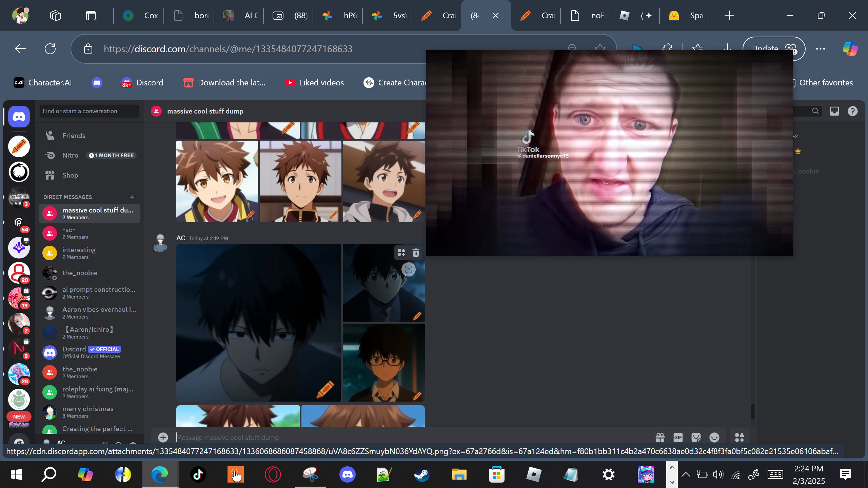
Task: Switch to the hP6 browser tab
Action: click(x=339, y=16)
